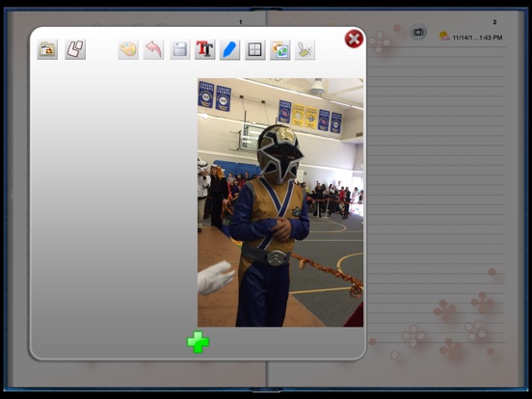Close the editor with red X
Image resolution: width=532 pixels, height=399 pixels.
tap(354, 39)
